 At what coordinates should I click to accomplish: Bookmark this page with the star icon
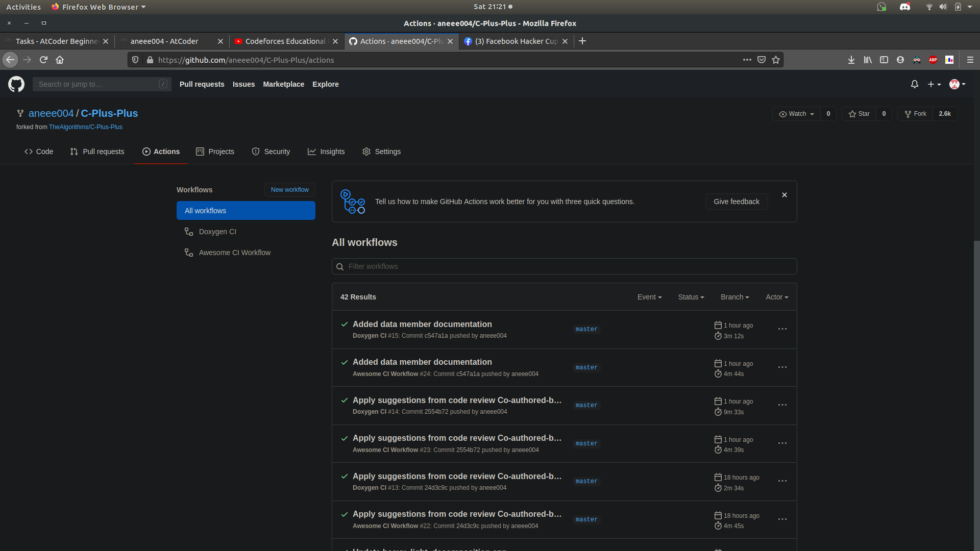[776, 60]
